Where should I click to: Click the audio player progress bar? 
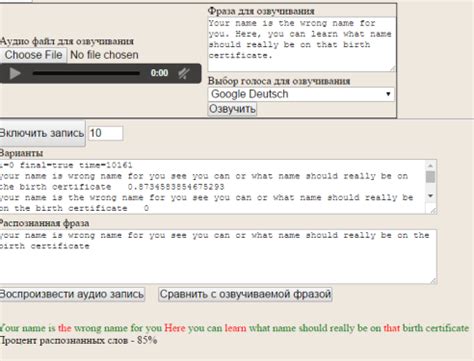coord(86,73)
